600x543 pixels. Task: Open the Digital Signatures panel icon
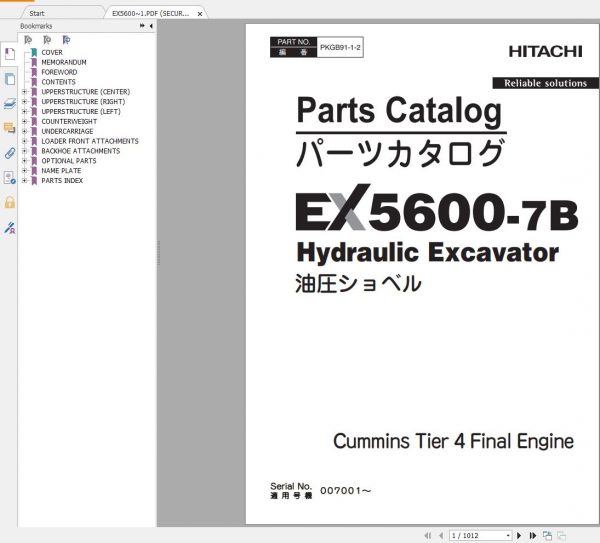coord(10,178)
